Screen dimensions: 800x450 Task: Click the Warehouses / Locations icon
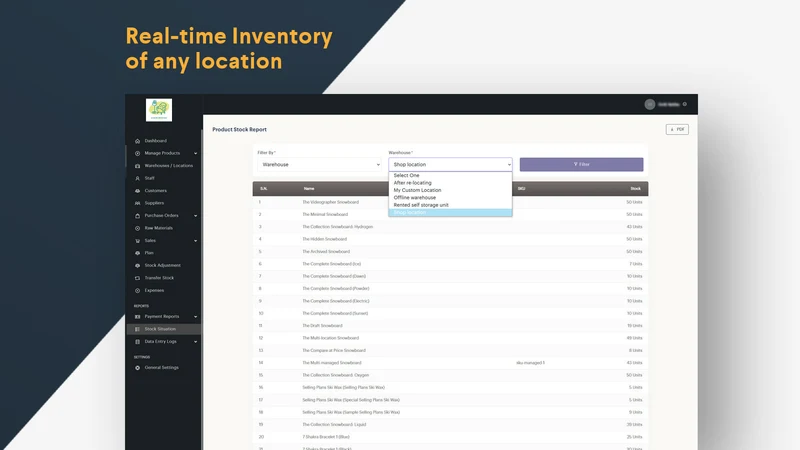tap(137, 166)
